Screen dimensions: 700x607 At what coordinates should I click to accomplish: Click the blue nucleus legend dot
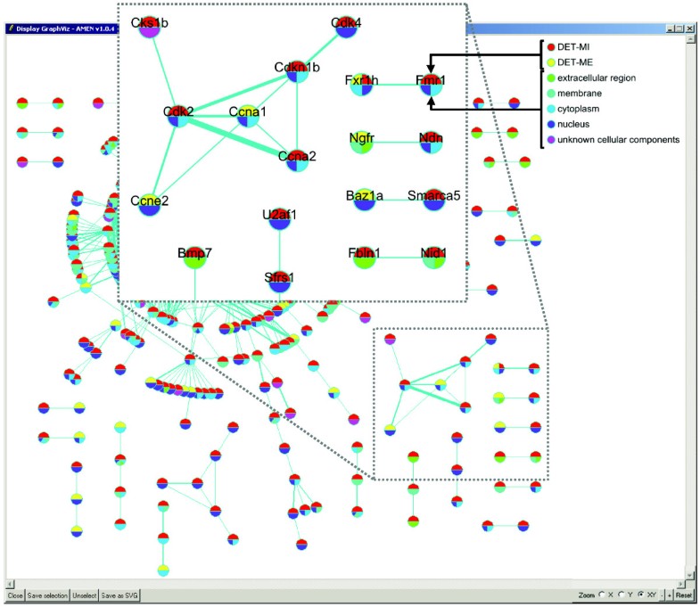[551, 124]
